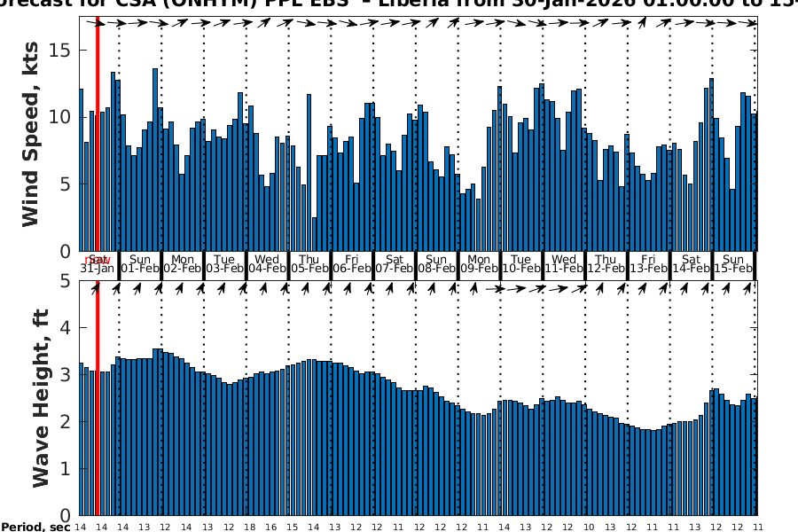
Task: Click the Wed 11-Feb date label
Action: click(564, 263)
